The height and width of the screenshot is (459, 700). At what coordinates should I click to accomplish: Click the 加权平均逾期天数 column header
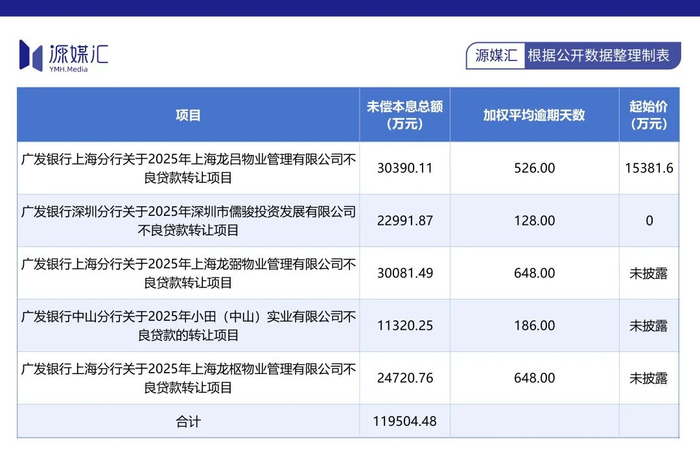click(x=533, y=115)
